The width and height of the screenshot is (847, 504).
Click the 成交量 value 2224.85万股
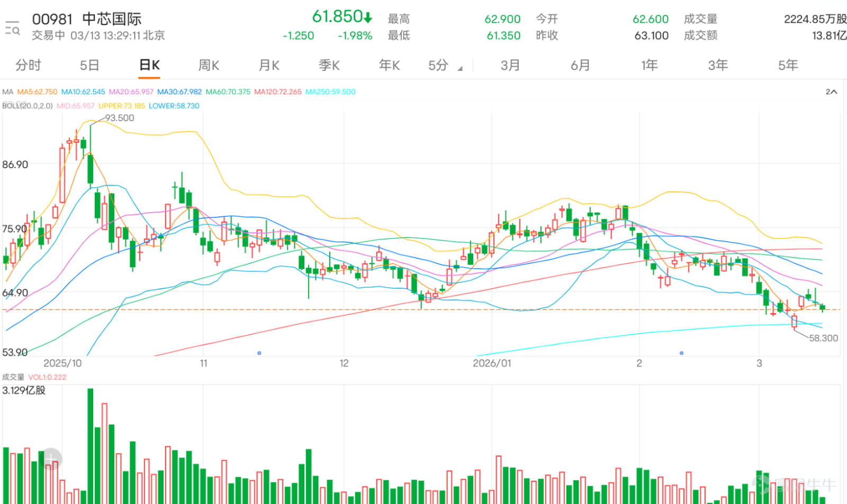pyautogui.click(x=815, y=19)
